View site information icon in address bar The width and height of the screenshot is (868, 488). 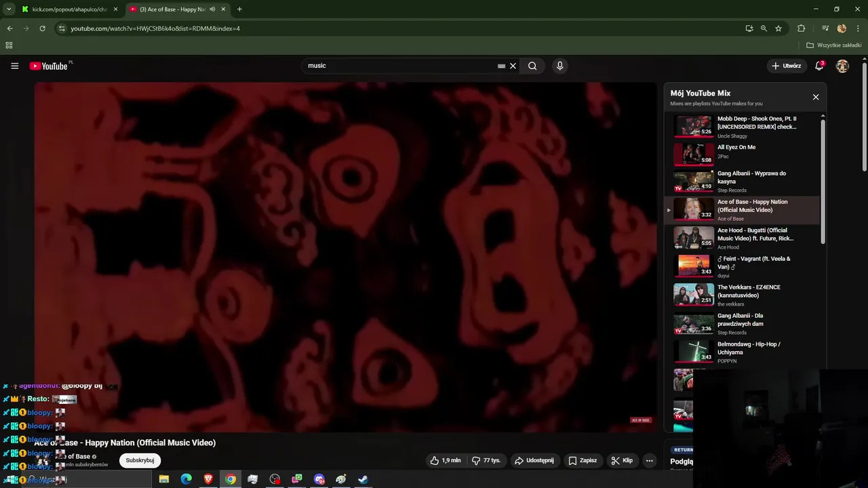[x=62, y=28]
